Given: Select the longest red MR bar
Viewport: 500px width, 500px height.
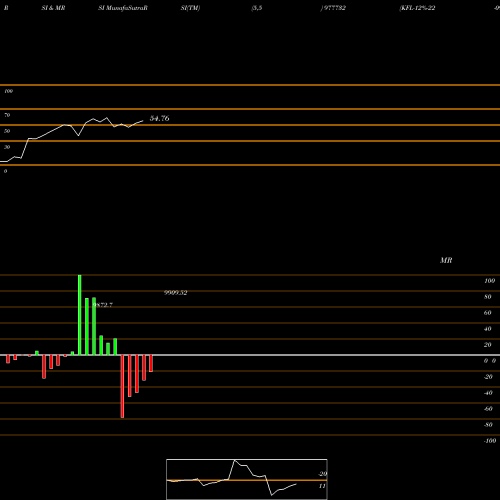Looking at the screenshot, I should 122,386.
